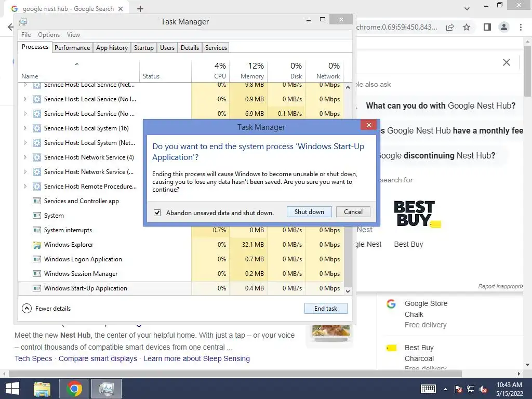Click the System process icon

pyautogui.click(x=37, y=216)
